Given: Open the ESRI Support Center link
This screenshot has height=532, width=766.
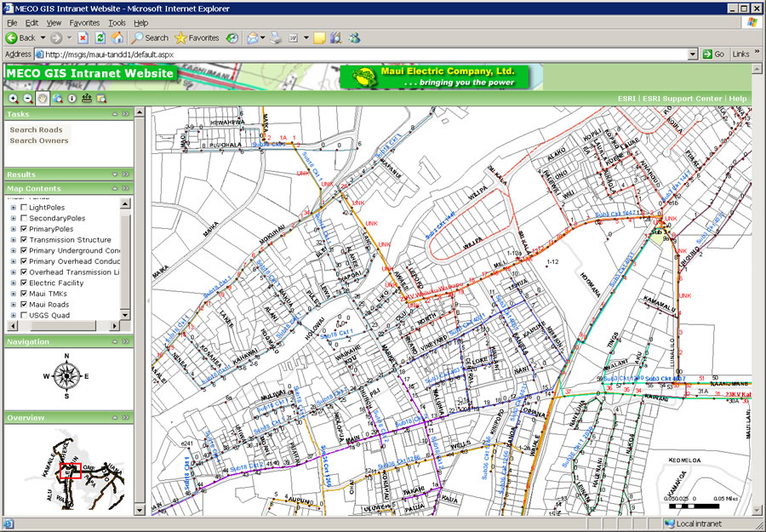Looking at the screenshot, I should 682,99.
